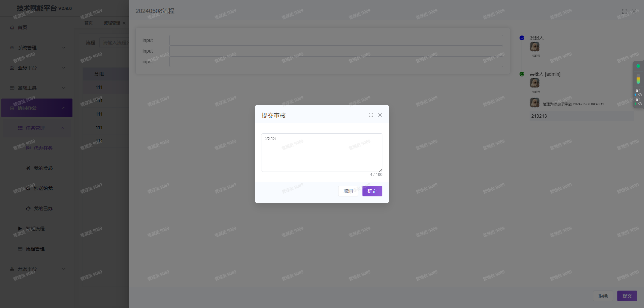Select the 首页 home icon in sidebar

(12, 27)
